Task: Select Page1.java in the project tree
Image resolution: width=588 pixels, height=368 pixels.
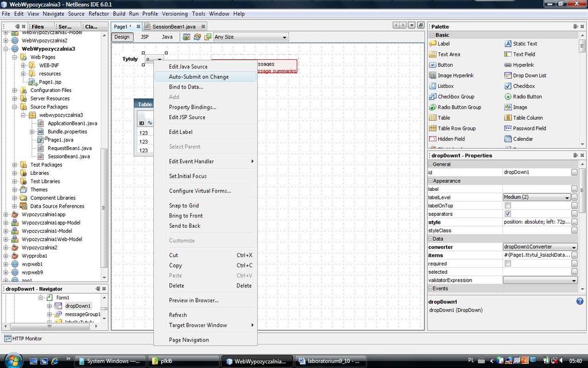Action: pos(60,140)
